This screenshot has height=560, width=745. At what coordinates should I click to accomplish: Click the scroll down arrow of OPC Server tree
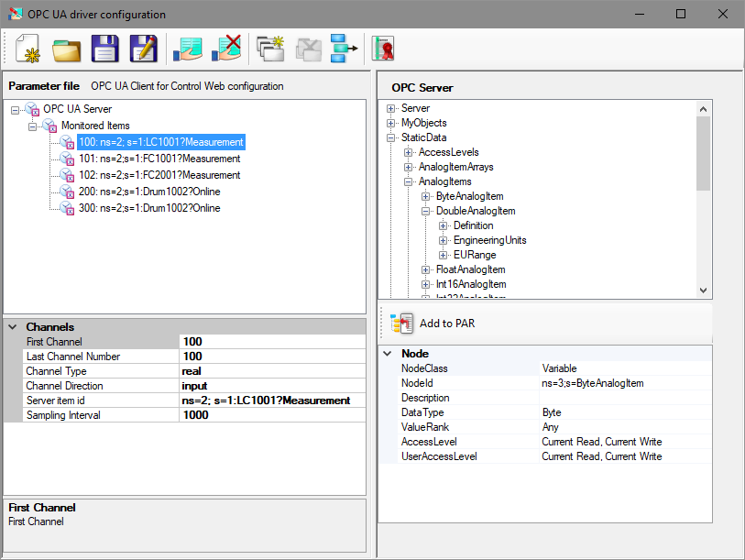[704, 290]
